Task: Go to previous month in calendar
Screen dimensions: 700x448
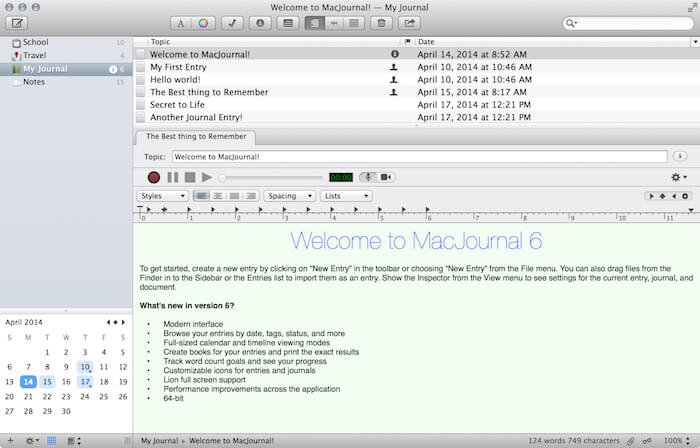Action: click(108, 322)
